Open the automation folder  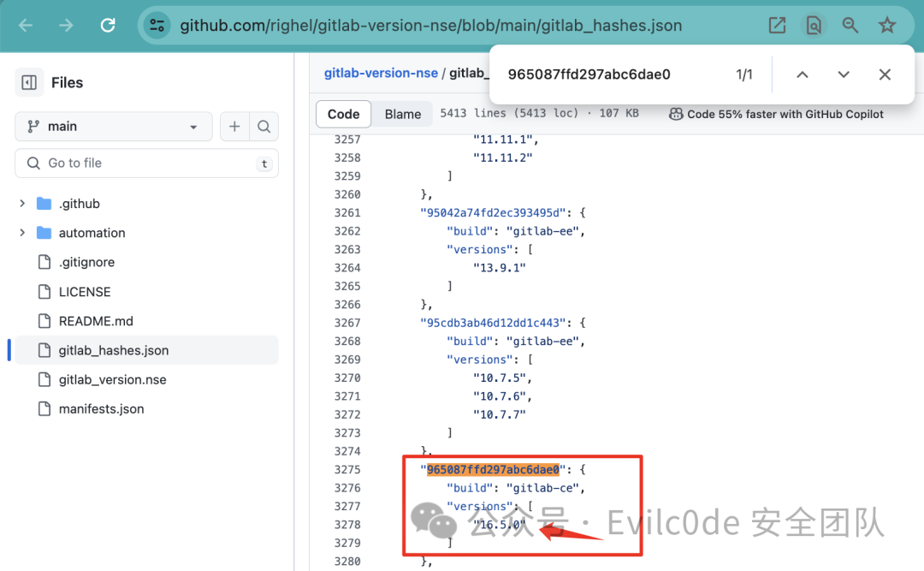[92, 232]
